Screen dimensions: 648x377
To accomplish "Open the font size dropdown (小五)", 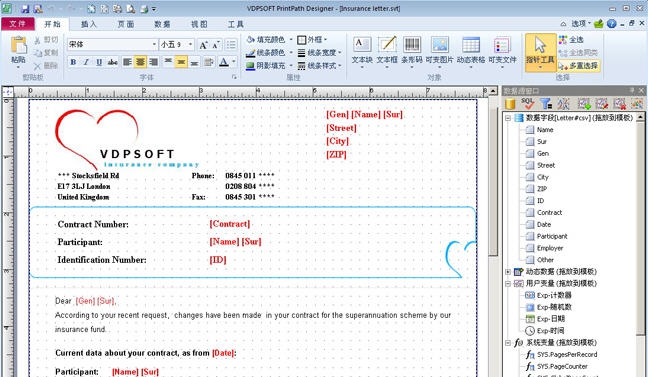I will coord(190,44).
